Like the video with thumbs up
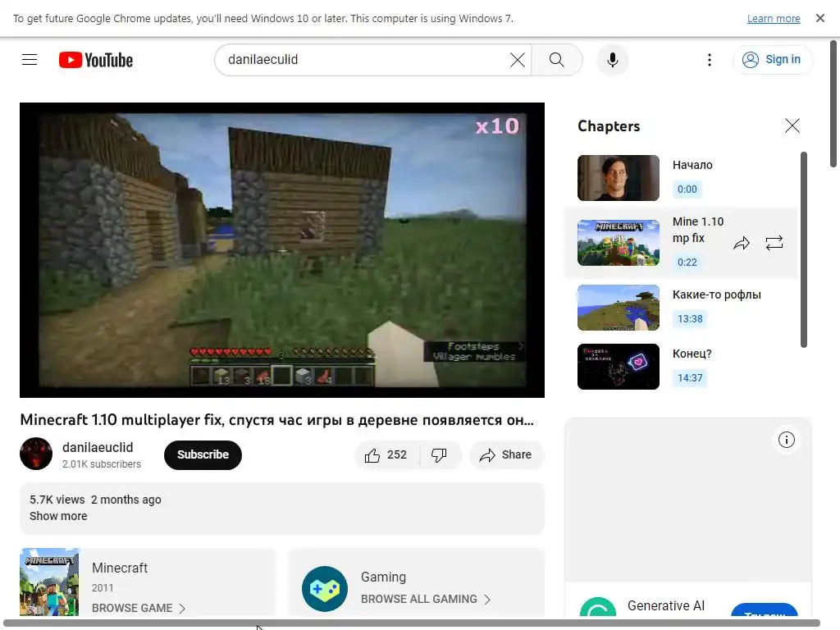Screen dimensions: 840x630 [x=386, y=454]
